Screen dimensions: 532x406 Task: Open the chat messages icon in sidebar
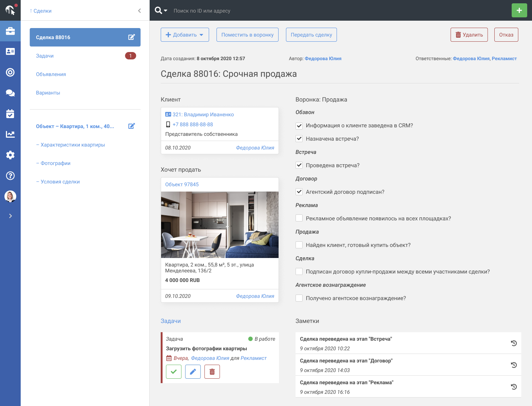point(10,93)
